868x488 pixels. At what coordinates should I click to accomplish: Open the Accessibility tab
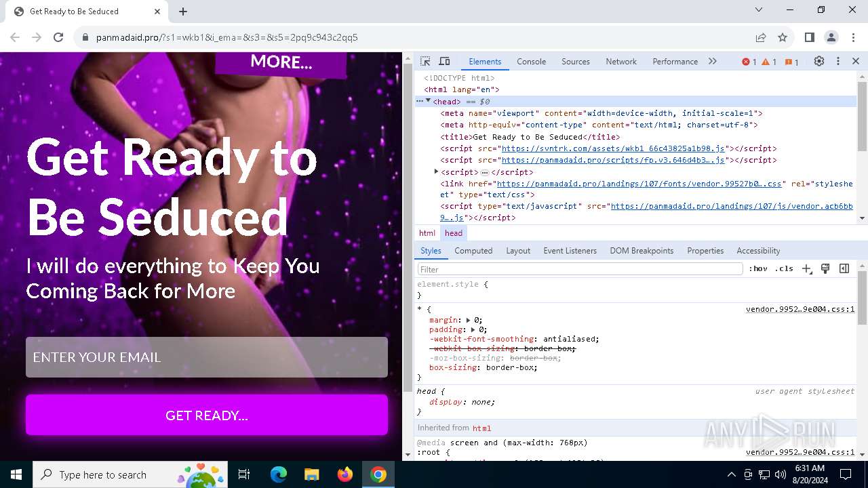(x=758, y=251)
